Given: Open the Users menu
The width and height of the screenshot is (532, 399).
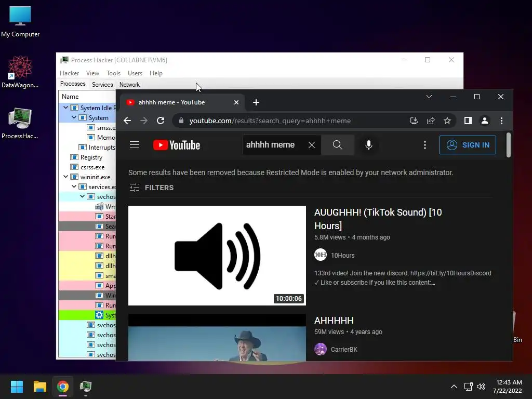Looking at the screenshot, I should pyautogui.click(x=135, y=73).
